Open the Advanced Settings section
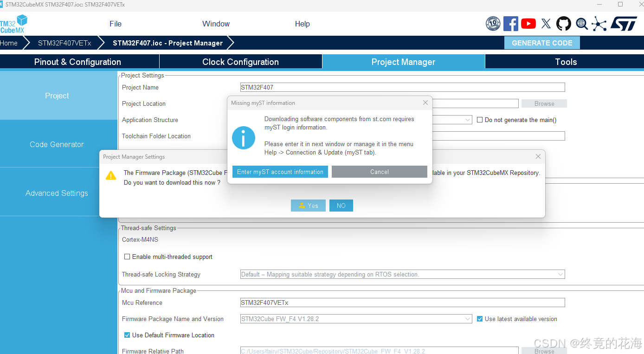The height and width of the screenshot is (354, 644). (x=58, y=193)
